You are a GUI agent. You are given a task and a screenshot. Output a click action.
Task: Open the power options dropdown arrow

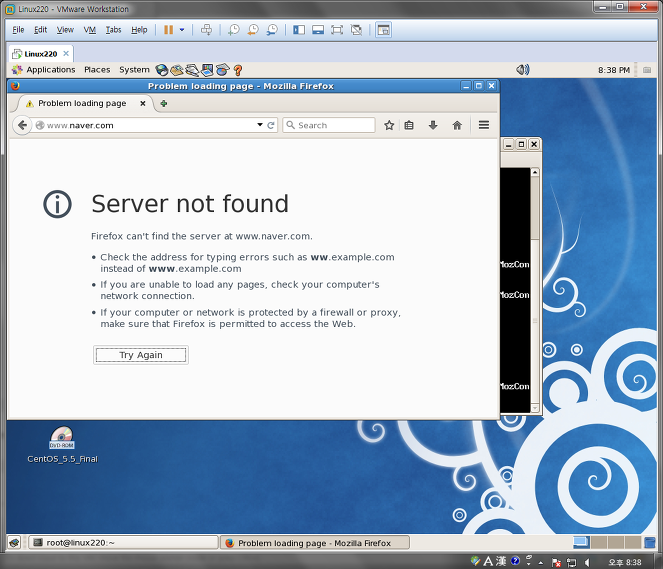pyautogui.click(x=182, y=30)
